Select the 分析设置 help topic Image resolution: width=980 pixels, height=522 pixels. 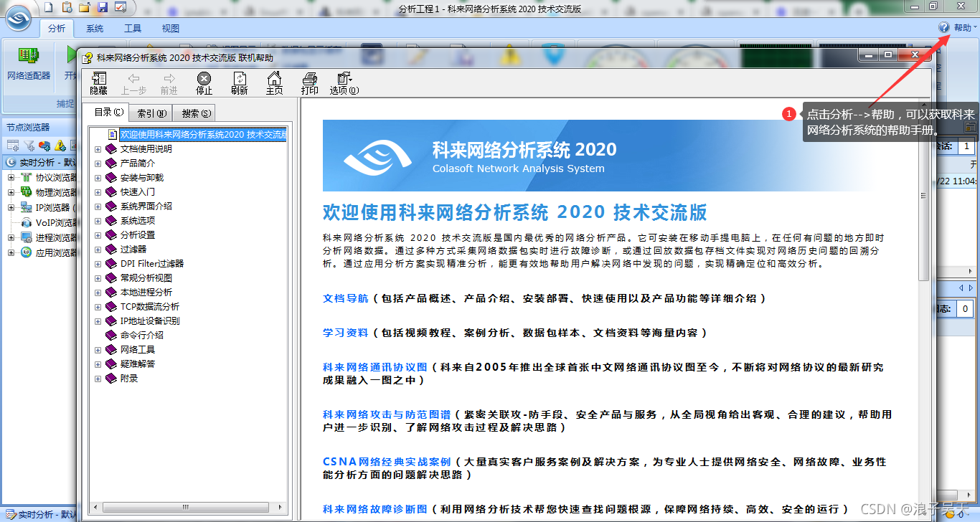137,235
